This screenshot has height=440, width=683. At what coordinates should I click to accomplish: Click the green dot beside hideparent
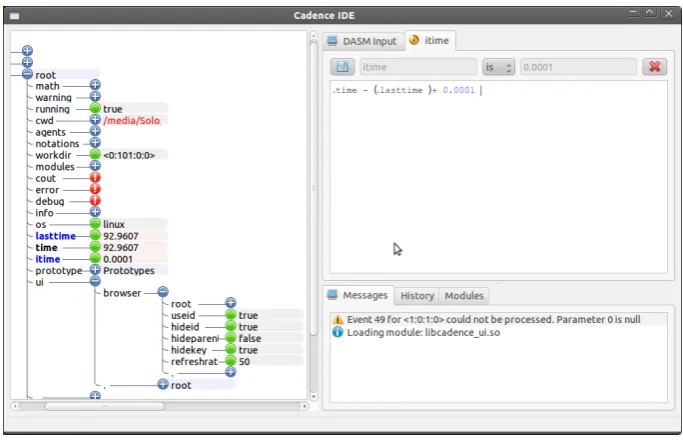click(x=230, y=338)
